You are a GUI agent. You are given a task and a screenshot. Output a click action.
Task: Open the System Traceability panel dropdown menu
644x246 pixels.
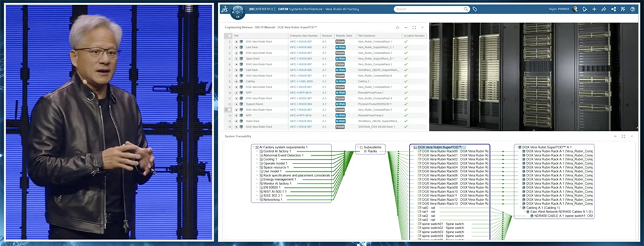coord(632,136)
